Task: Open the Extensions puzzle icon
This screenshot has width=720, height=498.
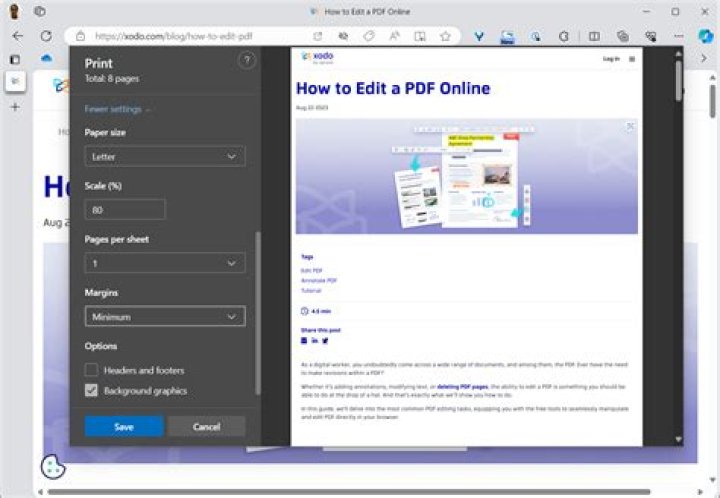Action: (x=564, y=36)
